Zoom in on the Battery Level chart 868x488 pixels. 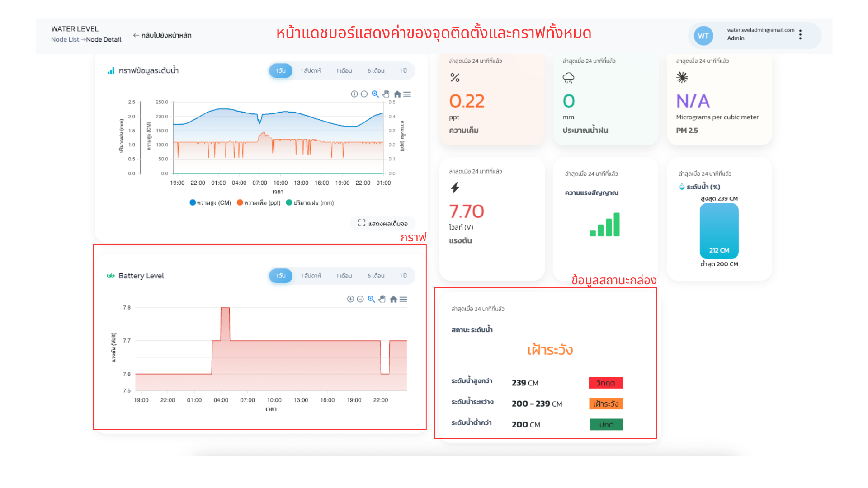click(x=350, y=299)
